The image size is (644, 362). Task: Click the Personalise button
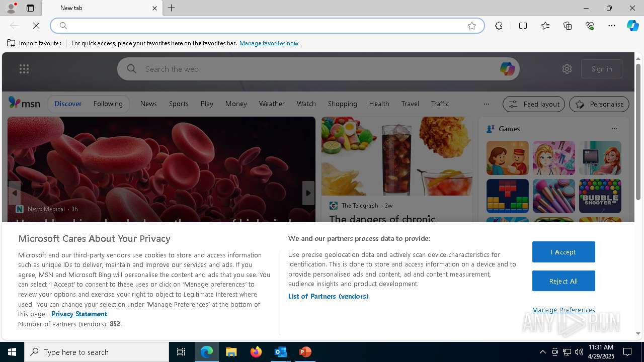click(x=599, y=104)
